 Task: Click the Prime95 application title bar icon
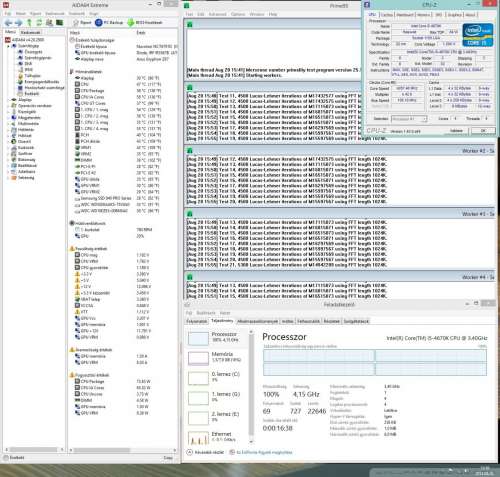(187, 5)
